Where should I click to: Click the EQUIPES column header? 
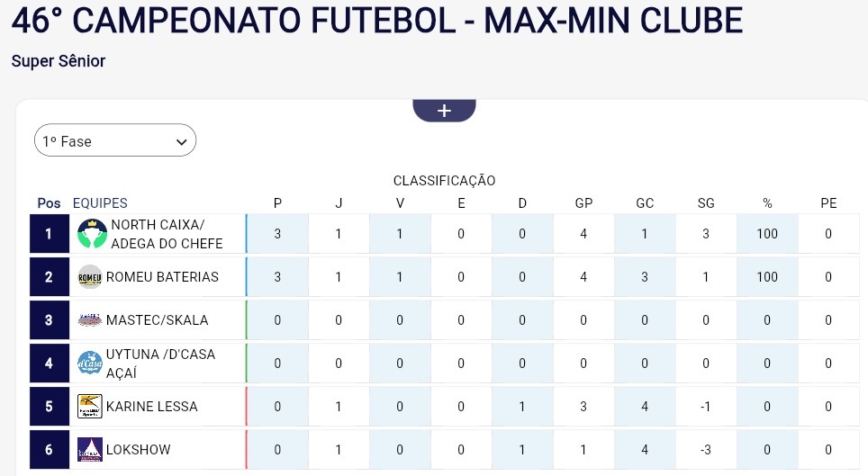100,203
